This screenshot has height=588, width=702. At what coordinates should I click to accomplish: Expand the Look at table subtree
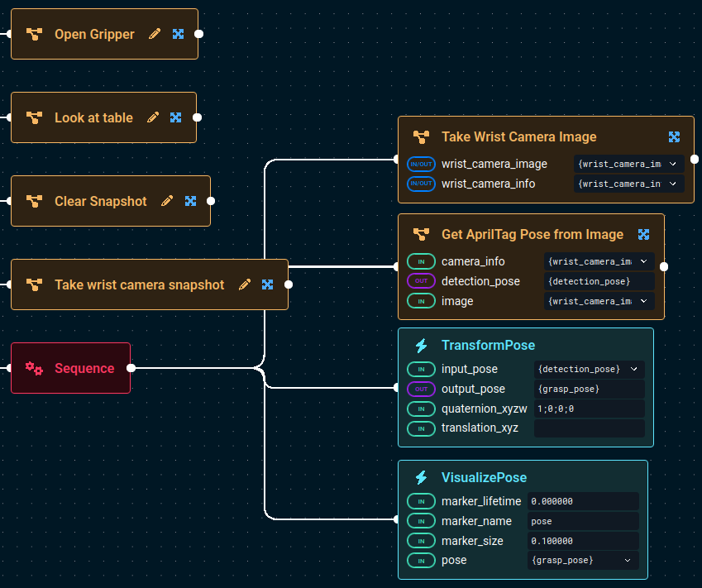176,117
